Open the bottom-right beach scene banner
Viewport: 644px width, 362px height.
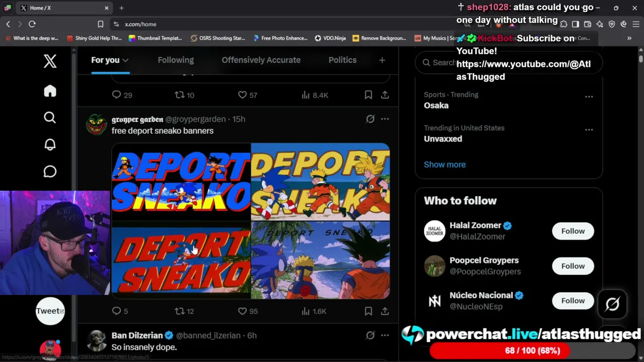[x=320, y=260]
